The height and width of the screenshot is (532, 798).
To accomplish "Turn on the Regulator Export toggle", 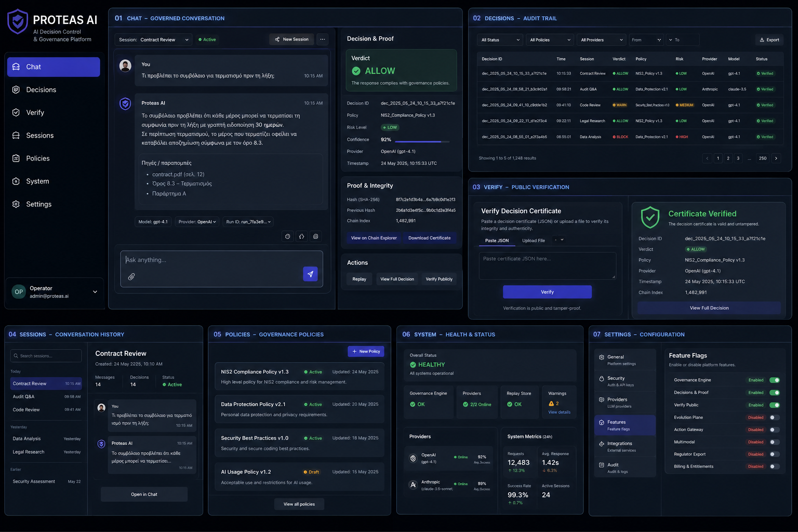I will [774, 454].
